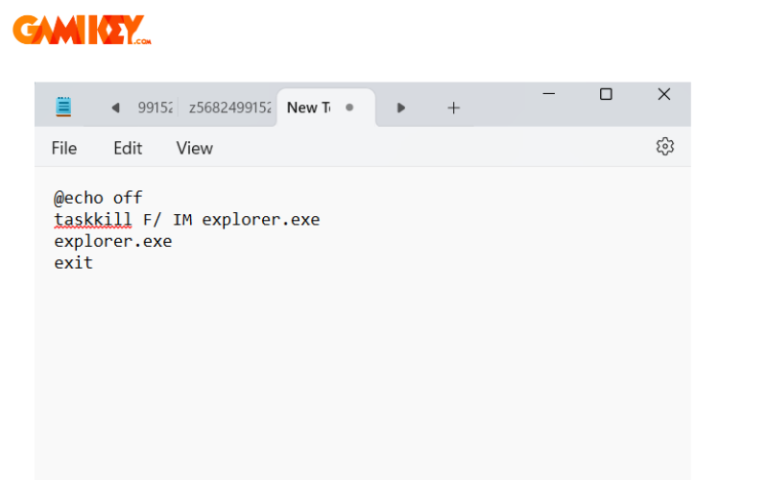Screen dimensions: 768x480
Task: Open the Edit menu
Action: (127, 148)
